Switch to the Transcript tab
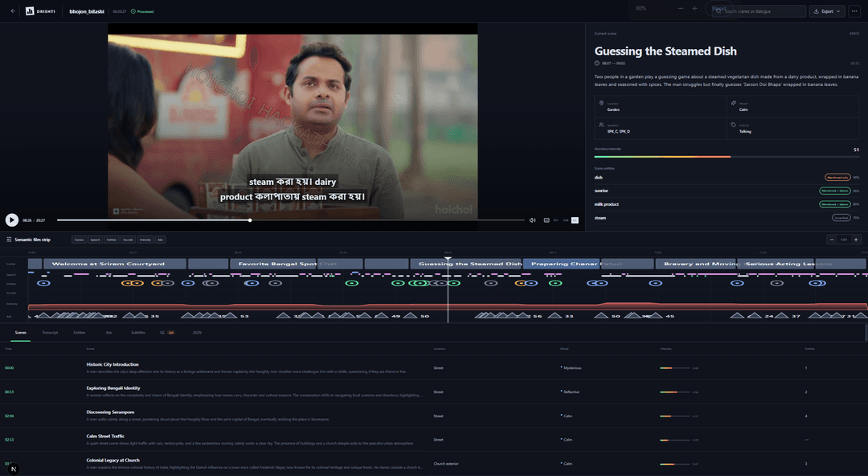868x476 pixels. 50,333
